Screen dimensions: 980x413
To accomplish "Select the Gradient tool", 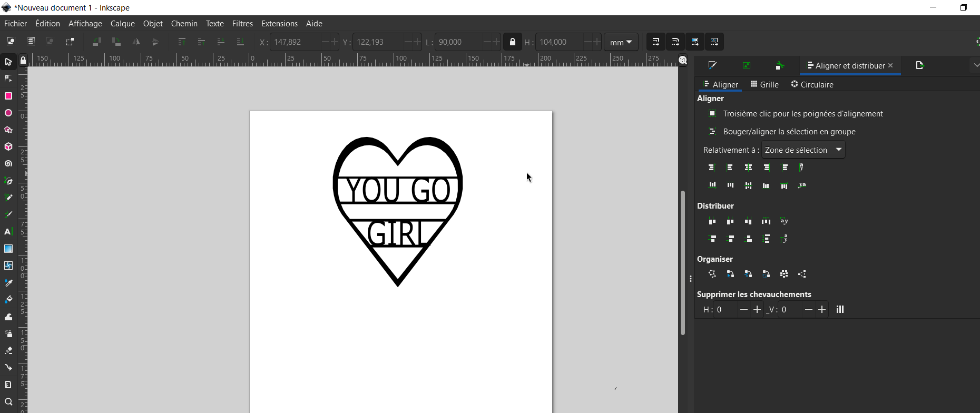I will (x=8, y=249).
